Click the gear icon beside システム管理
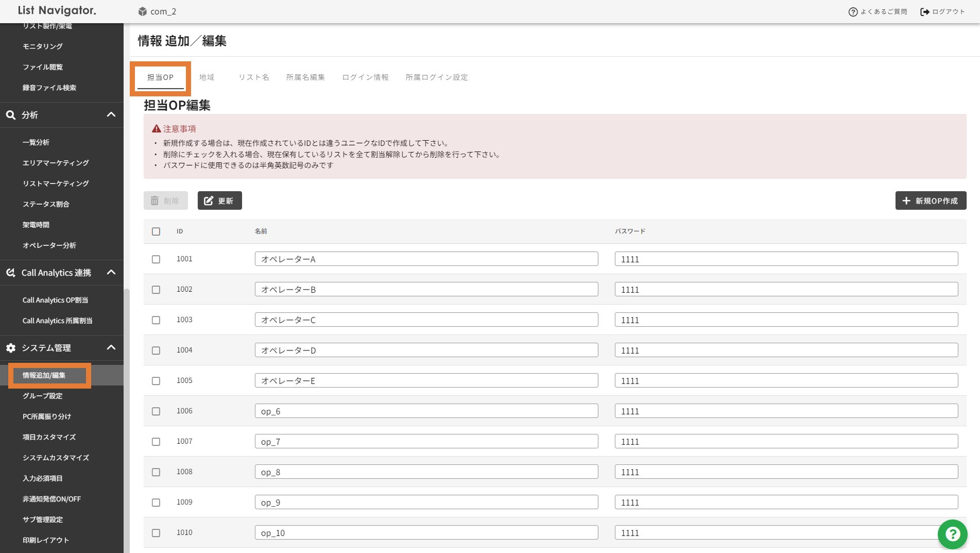Viewport: 980px width, 553px height. (11, 348)
